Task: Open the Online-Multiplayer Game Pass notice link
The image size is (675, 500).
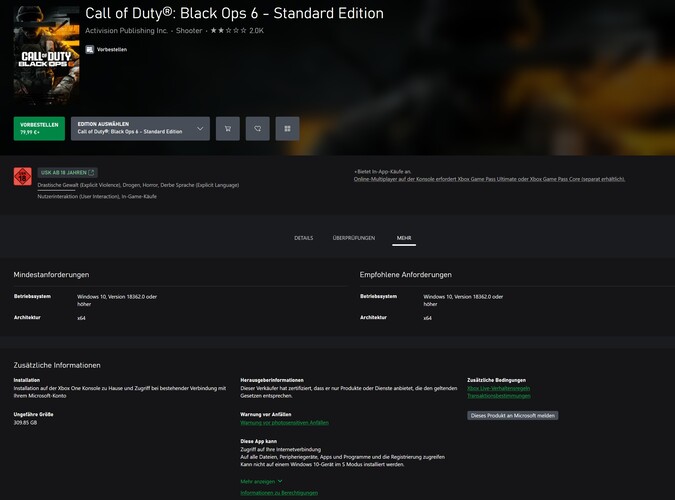Action: pos(489,179)
